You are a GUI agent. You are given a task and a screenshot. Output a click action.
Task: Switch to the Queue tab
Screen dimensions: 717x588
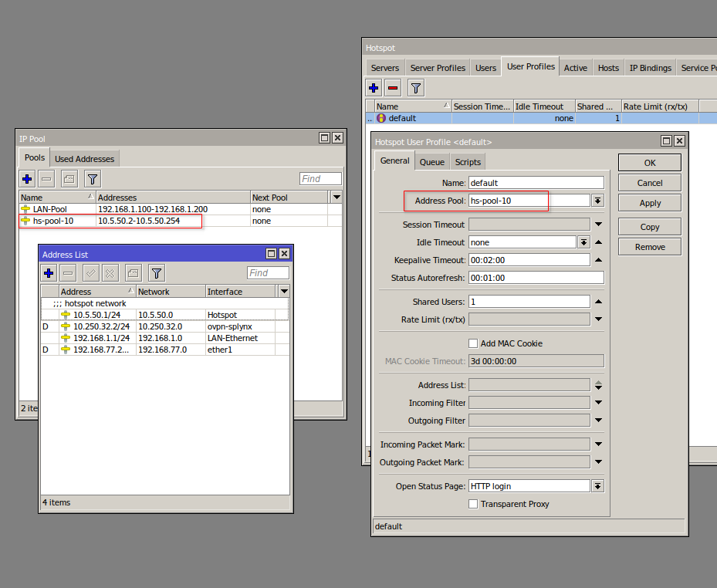431,162
